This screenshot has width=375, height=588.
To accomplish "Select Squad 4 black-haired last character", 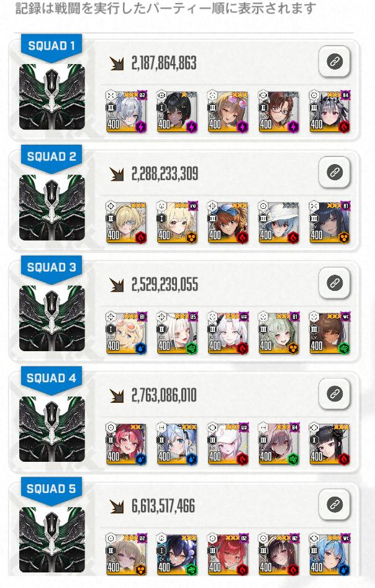I will coord(330,444).
